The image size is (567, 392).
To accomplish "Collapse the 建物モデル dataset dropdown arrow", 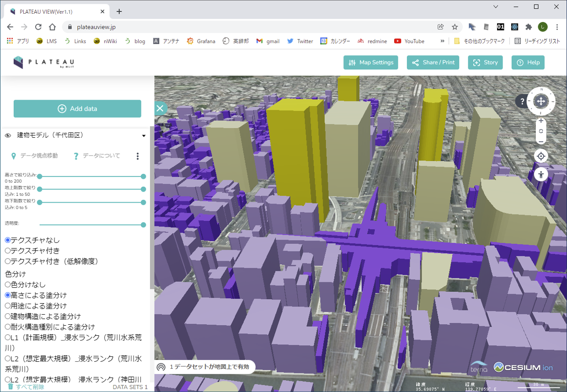I will tap(144, 136).
